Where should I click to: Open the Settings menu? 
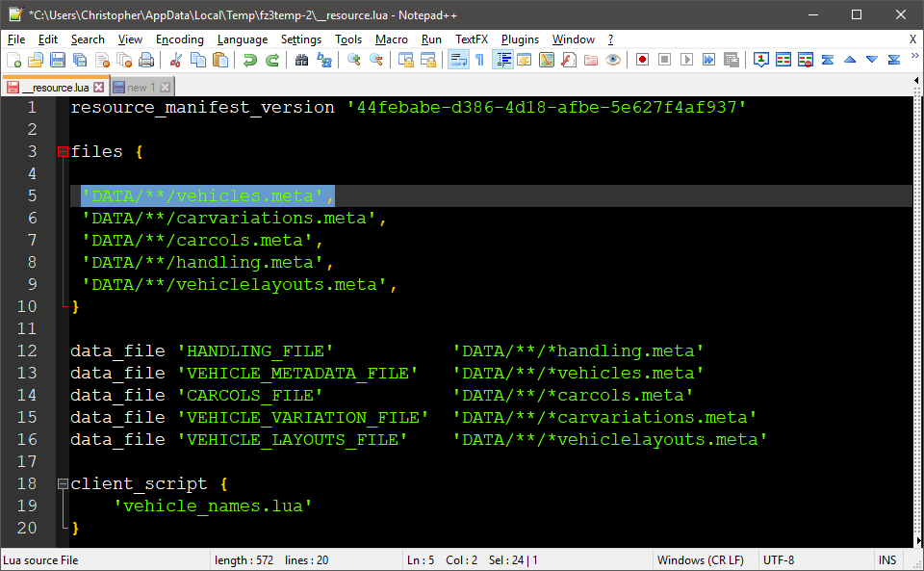click(301, 39)
